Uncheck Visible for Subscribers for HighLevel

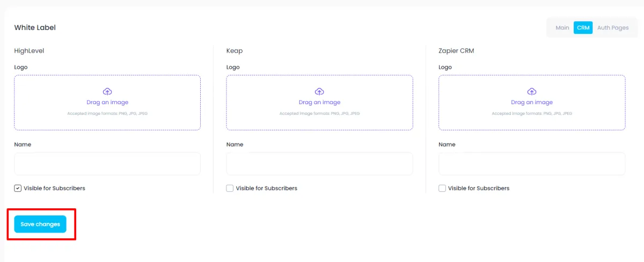(18, 188)
